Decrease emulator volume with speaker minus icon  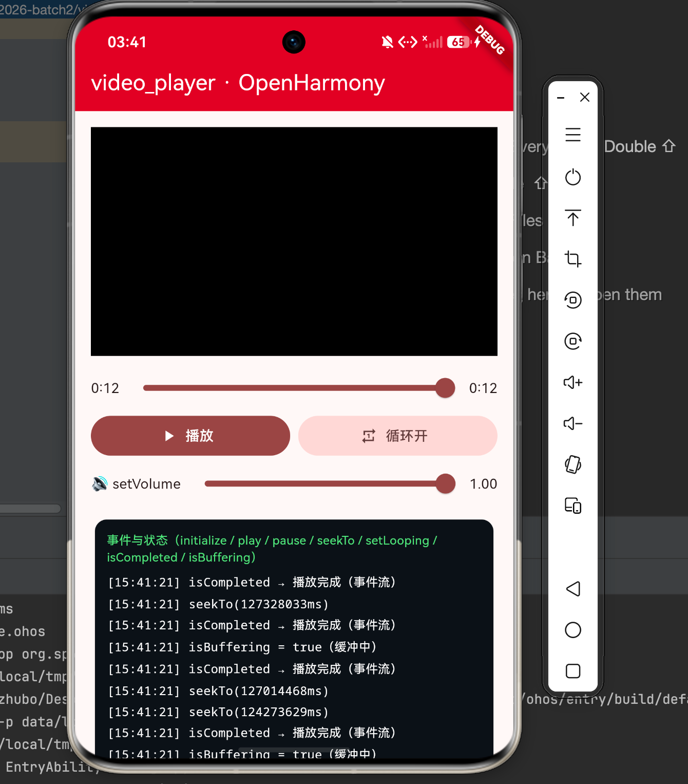[x=573, y=423]
